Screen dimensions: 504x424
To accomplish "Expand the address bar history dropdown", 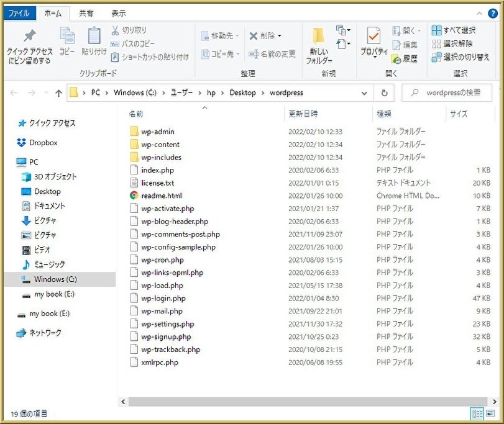I will pyautogui.click(x=364, y=93).
